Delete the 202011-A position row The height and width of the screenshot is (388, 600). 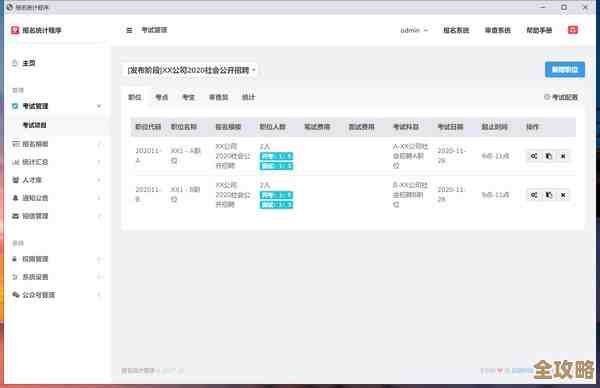[563, 156]
